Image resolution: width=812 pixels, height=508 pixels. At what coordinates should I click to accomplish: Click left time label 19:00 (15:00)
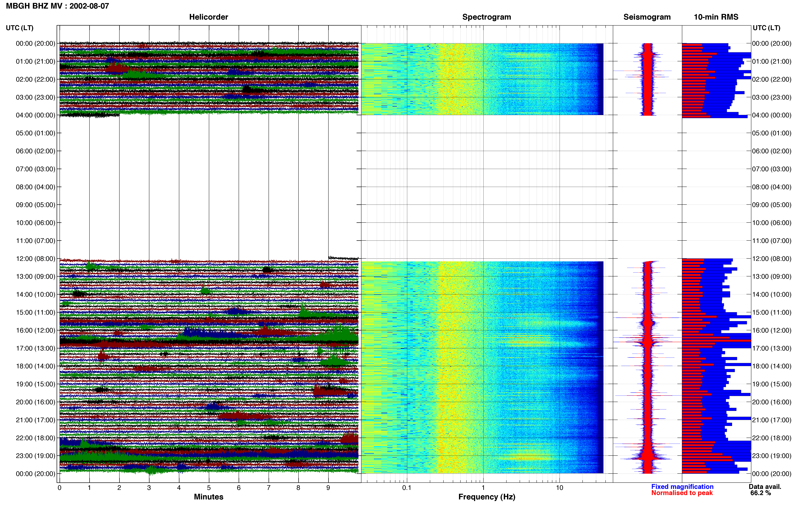36,384
